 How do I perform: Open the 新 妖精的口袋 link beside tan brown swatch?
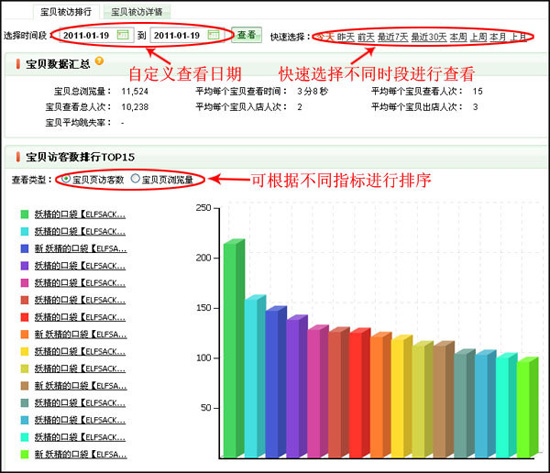pos(81,386)
